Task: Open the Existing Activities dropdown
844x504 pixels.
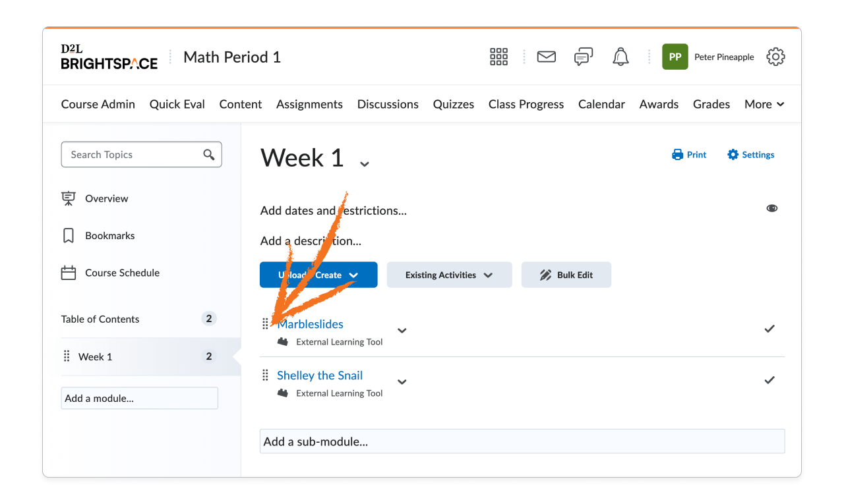Action: [x=449, y=274]
